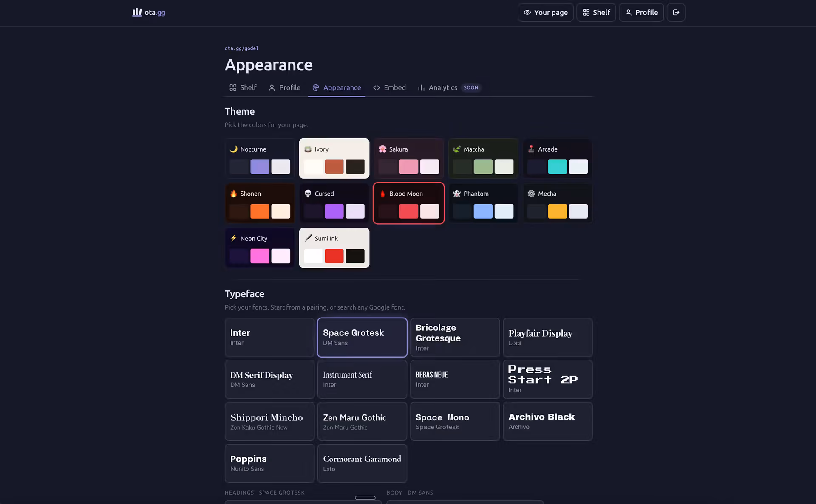The image size is (816, 504).
Task: Switch to the Embed tab
Action: tap(389, 87)
